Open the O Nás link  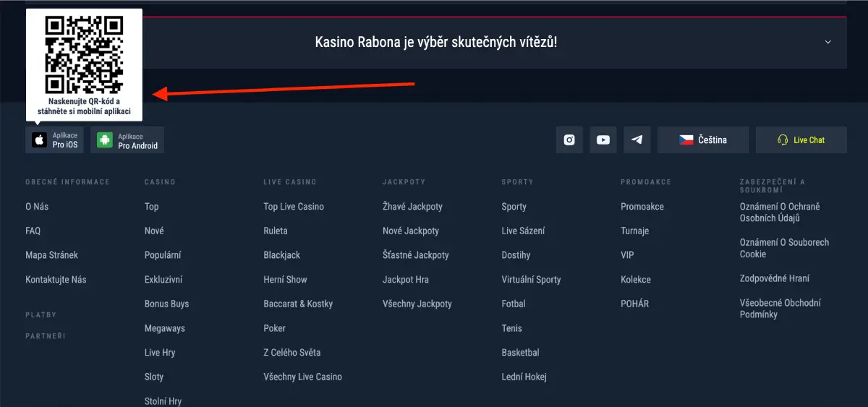(x=37, y=207)
